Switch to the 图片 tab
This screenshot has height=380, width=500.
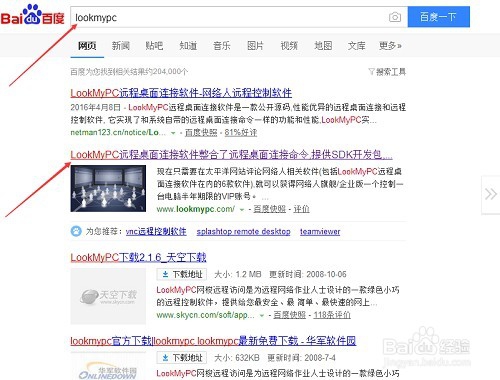pyautogui.click(x=255, y=46)
